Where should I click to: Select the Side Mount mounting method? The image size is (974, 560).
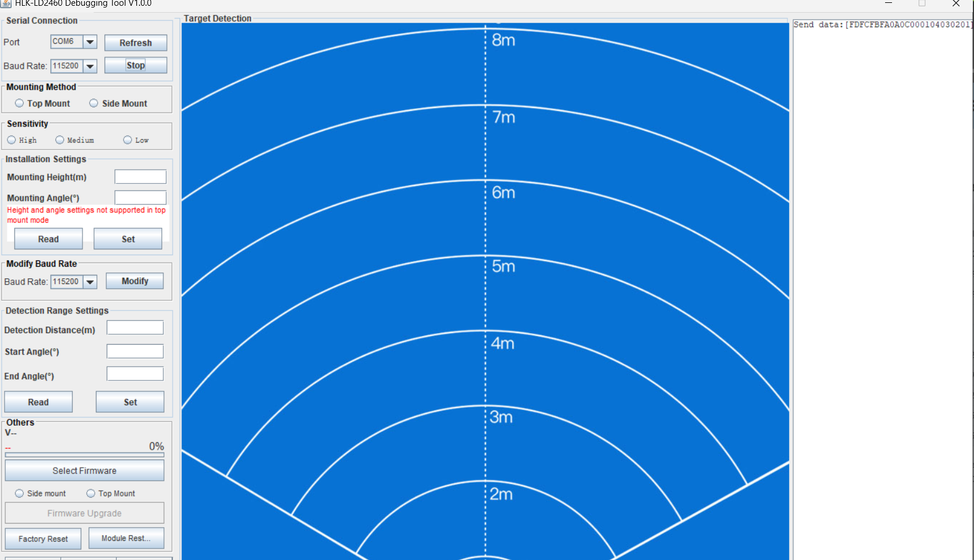click(94, 103)
